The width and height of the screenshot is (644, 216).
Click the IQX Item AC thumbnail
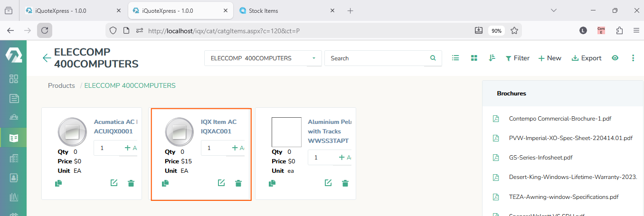point(180,132)
